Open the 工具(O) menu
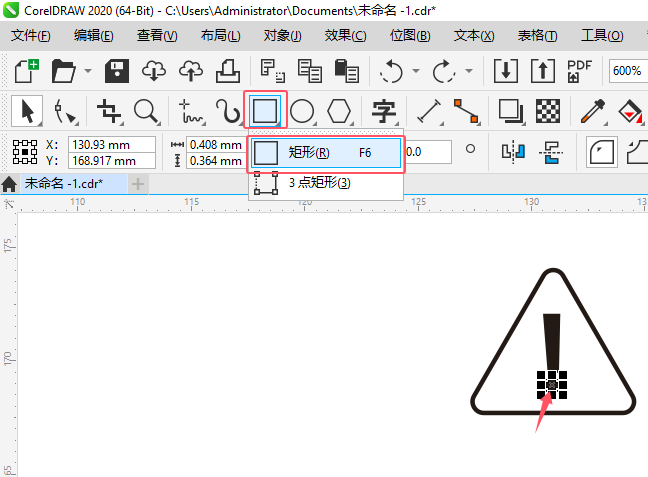The width and height of the screenshot is (648, 477). pos(602,36)
